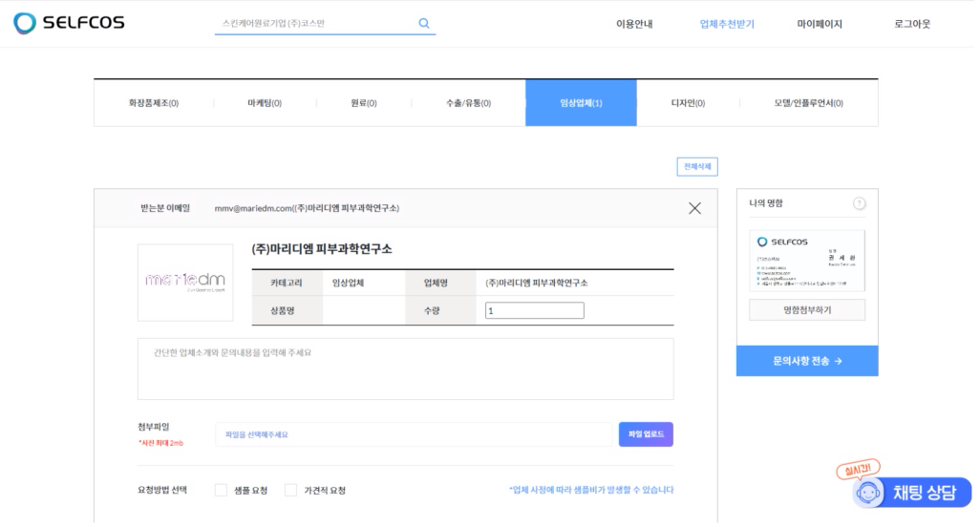
Task: Click the mariedm company logo thumbnail
Action: [185, 283]
